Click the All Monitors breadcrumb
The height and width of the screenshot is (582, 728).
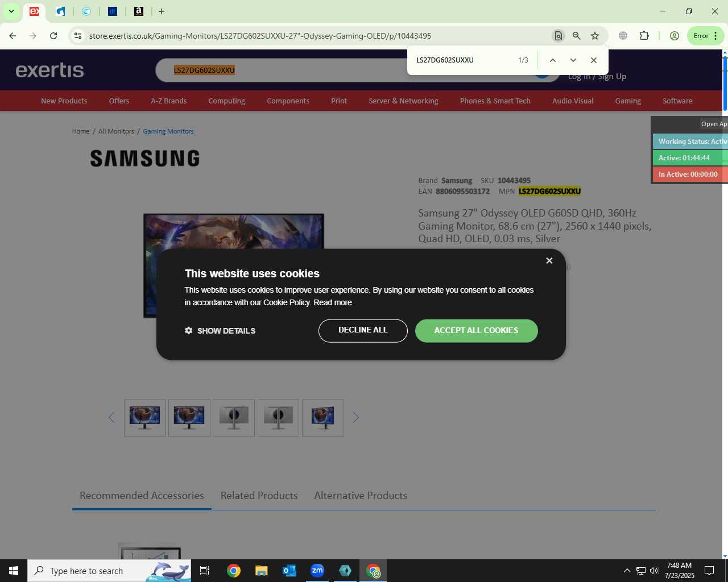[116, 131]
